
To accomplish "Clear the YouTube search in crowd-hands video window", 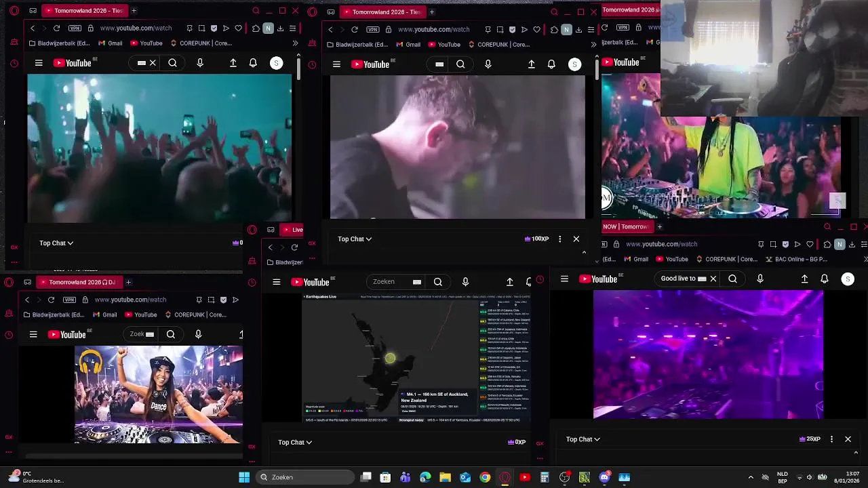I will click(153, 63).
